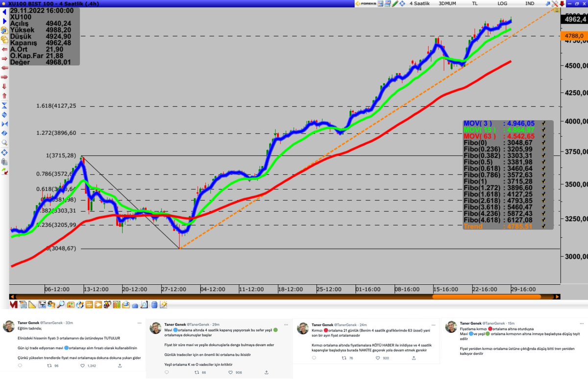
Task: Click the yellow triangle ruler icon
Action: tap(32, 305)
